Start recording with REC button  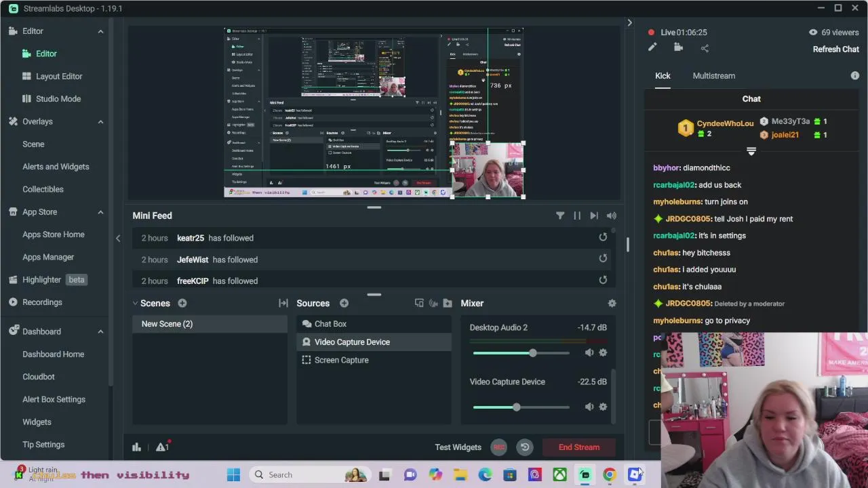[x=498, y=447]
